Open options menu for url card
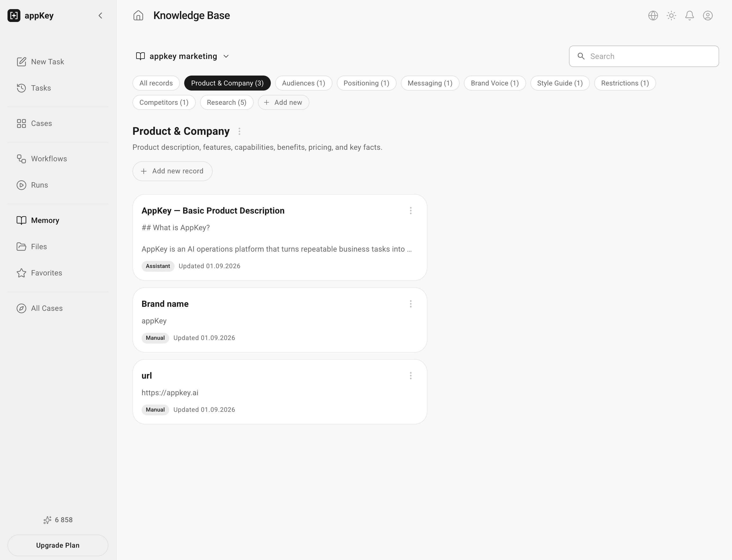The width and height of the screenshot is (732, 560). tap(411, 376)
